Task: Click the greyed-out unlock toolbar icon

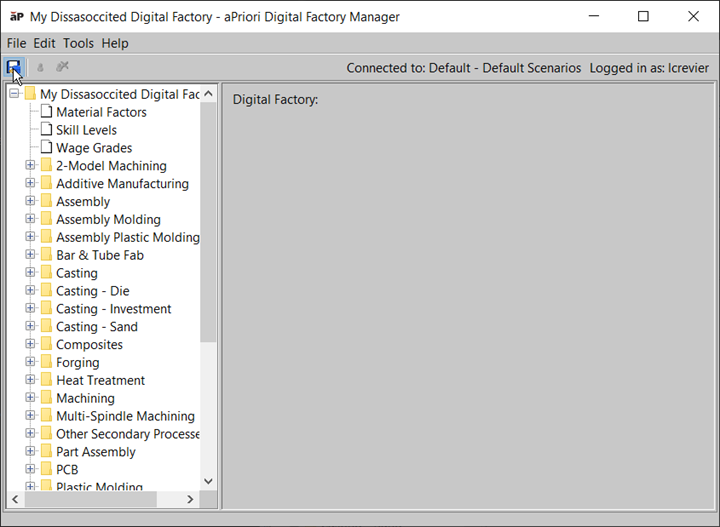Action: point(62,67)
